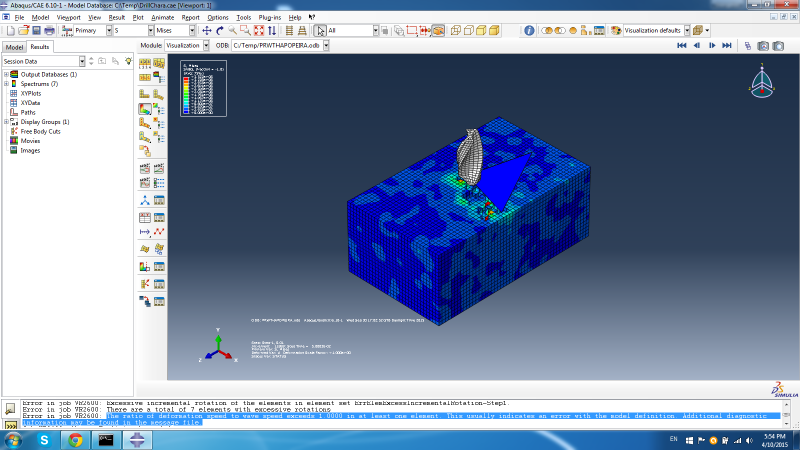
Task: Step to next frame
Action: (712, 45)
